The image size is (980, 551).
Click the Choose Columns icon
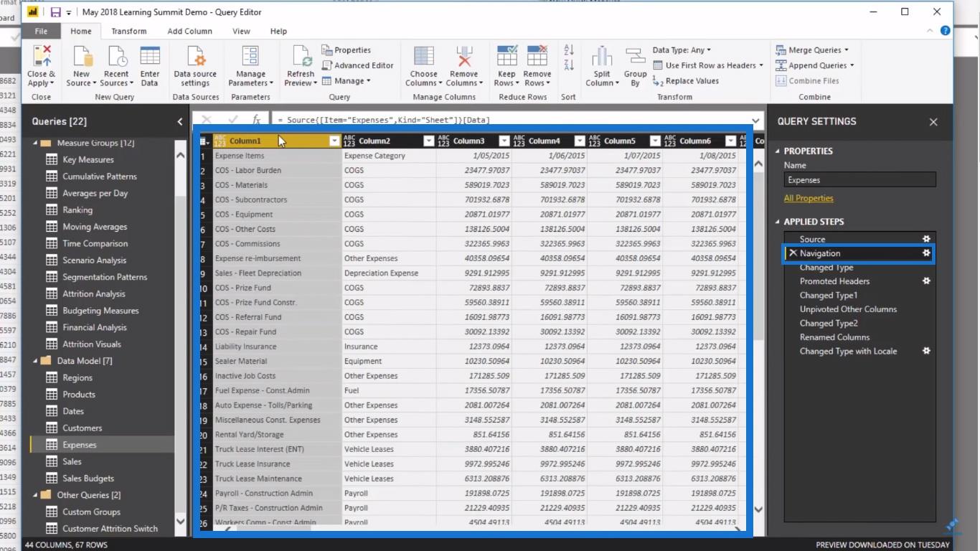pyautogui.click(x=423, y=57)
